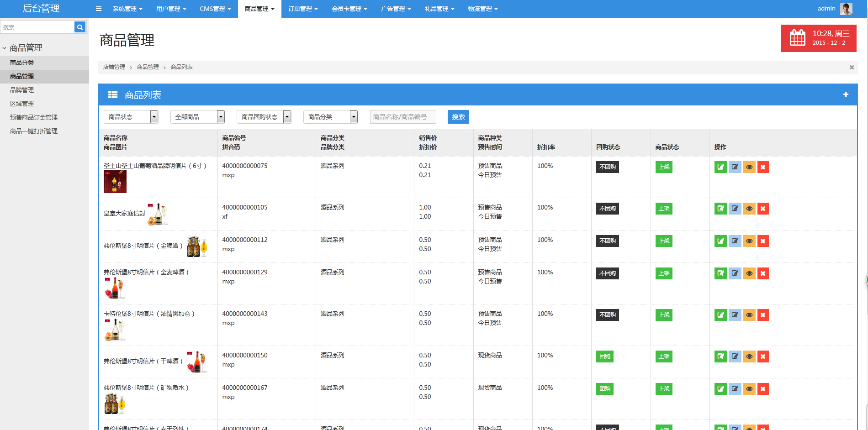This screenshot has width=868, height=430.
Task: Click the hamburger menu icon next to 后台管理
Action: (99, 8)
